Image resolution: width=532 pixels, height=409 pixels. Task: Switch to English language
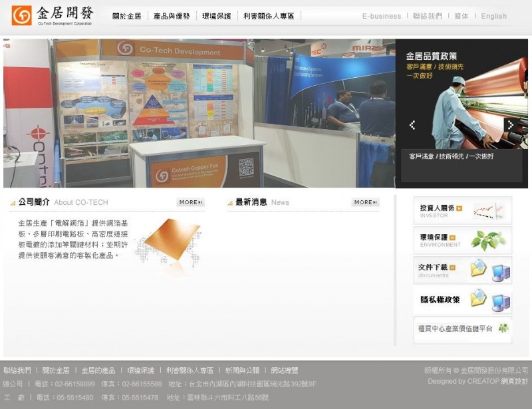(493, 16)
